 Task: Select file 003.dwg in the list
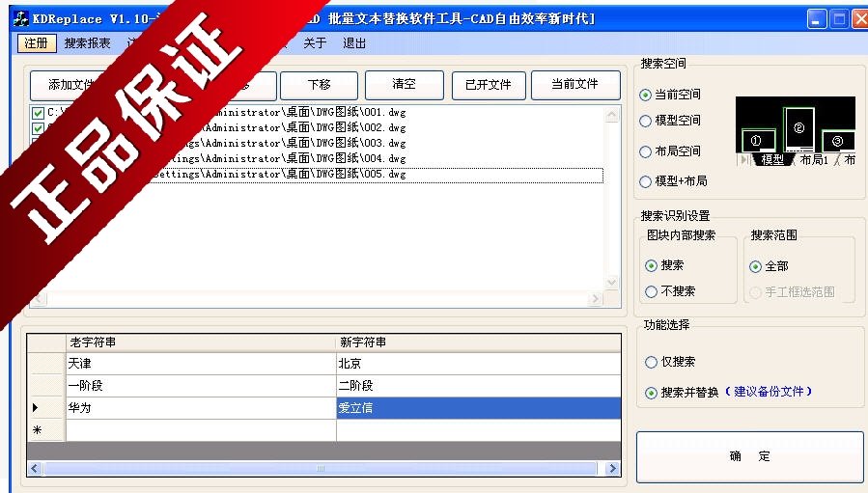point(319,144)
